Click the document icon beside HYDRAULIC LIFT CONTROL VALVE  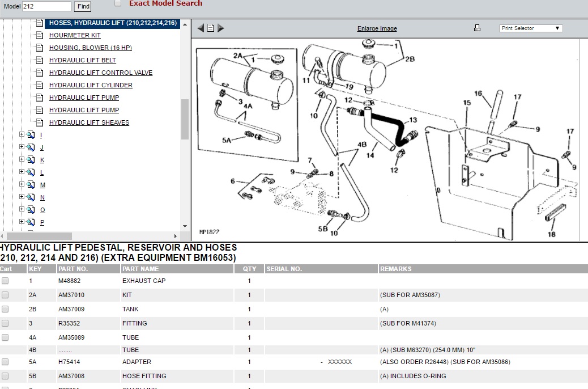coord(40,73)
